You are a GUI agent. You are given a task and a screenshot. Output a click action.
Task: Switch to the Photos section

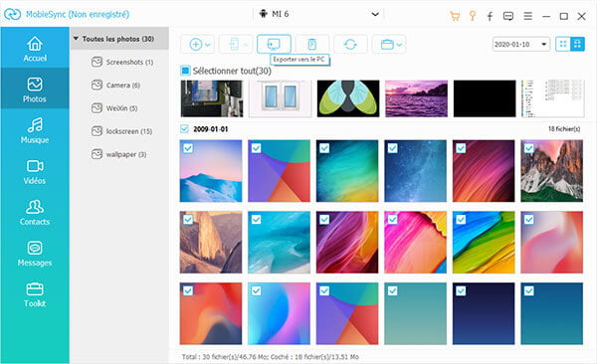point(35,90)
